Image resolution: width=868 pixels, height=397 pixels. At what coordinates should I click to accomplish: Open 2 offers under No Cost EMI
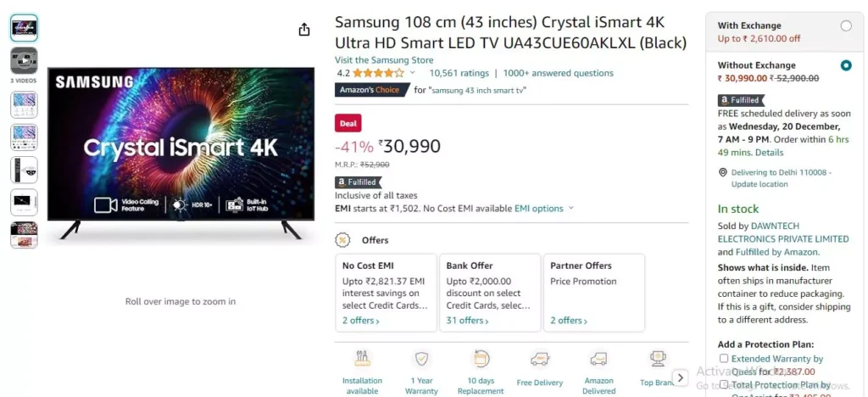pyautogui.click(x=361, y=320)
